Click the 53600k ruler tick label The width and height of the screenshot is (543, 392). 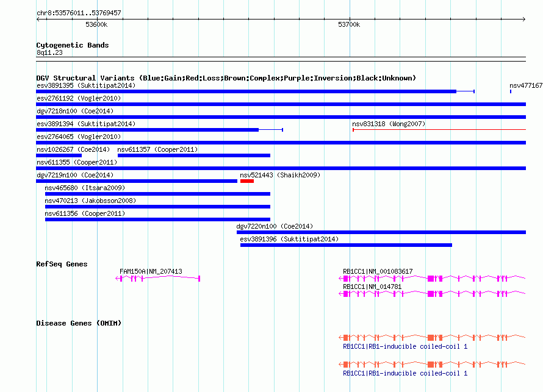click(96, 24)
